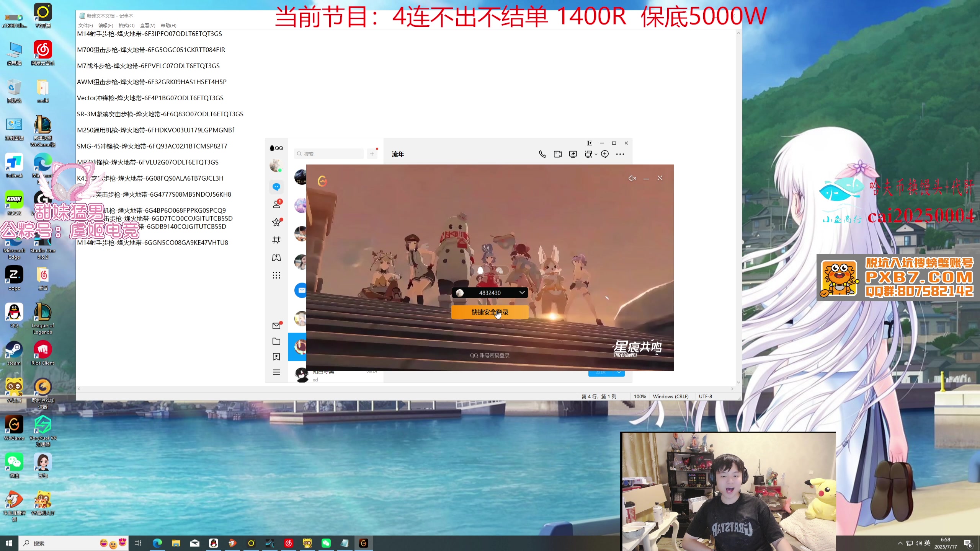Start a video call in QQ chat header
Image resolution: width=980 pixels, height=551 pixels.
coord(558,154)
